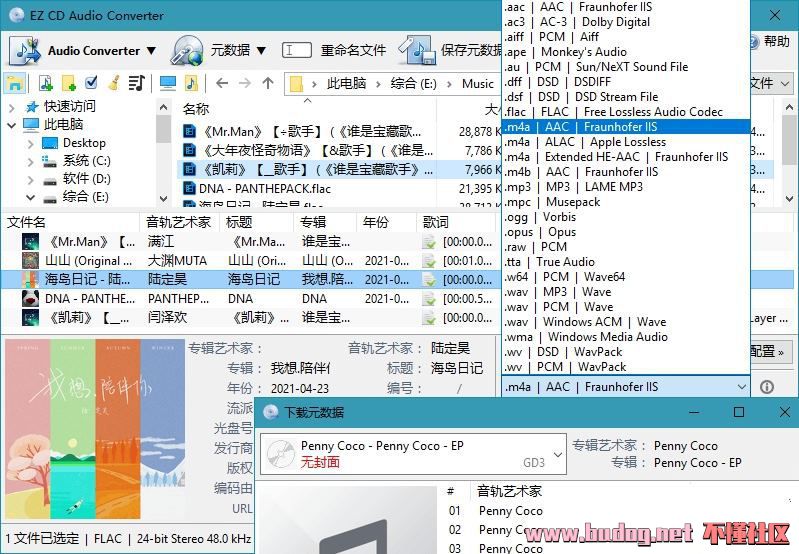Click the 音轨艺术家 column header
This screenshot has width=799, height=554.
click(x=178, y=222)
